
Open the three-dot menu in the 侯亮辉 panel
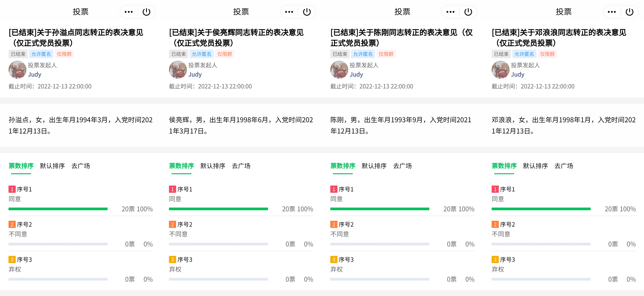click(289, 12)
